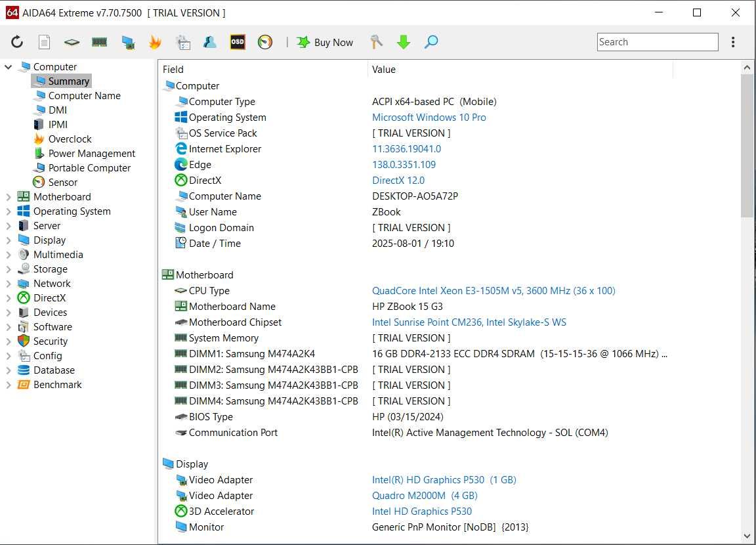Screen dimensions: 756x545
Task: Open the OSD panel icon
Action: click(x=238, y=42)
